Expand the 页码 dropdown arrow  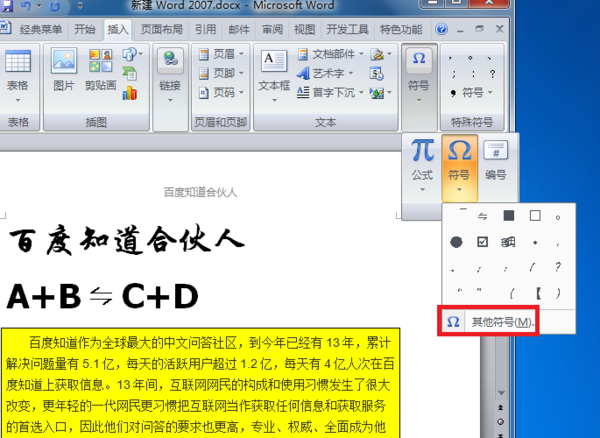tap(241, 92)
